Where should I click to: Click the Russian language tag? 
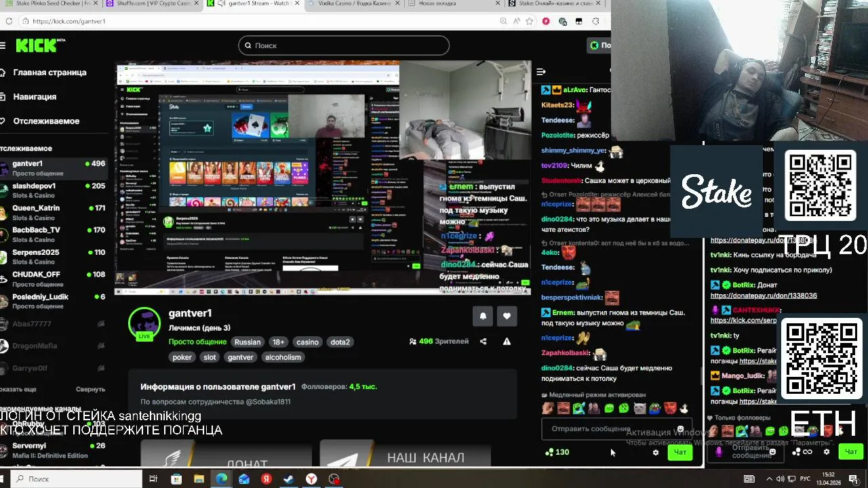coord(248,342)
